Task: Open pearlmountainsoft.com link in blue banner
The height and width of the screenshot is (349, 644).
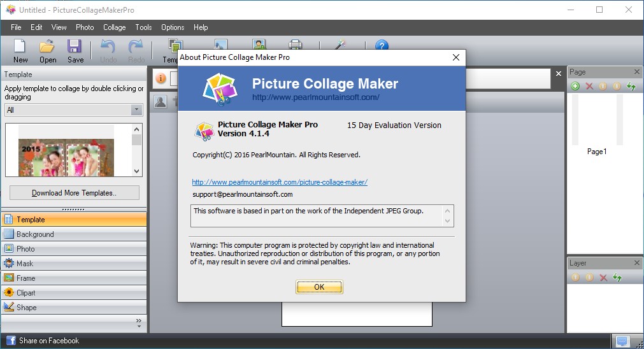Action: [x=315, y=97]
